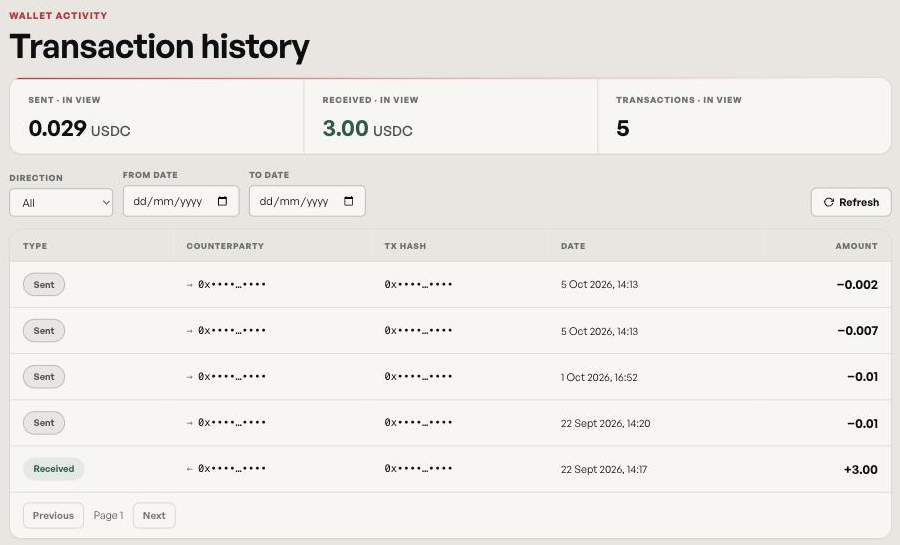Screen dimensions: 900x545
Task: Click counterparty address in the Received row
Action: [231, 469]
